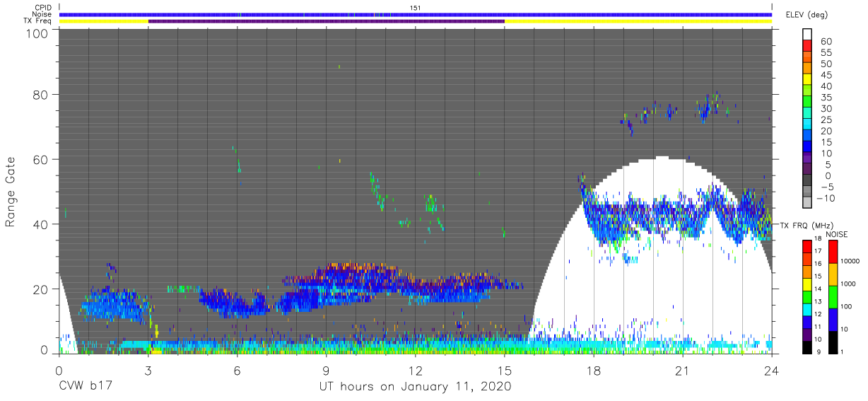Screen dimensions: 868x401
Task: Click the "100" tick on the Range Gate axis
Action: click(x=38, y=33)
